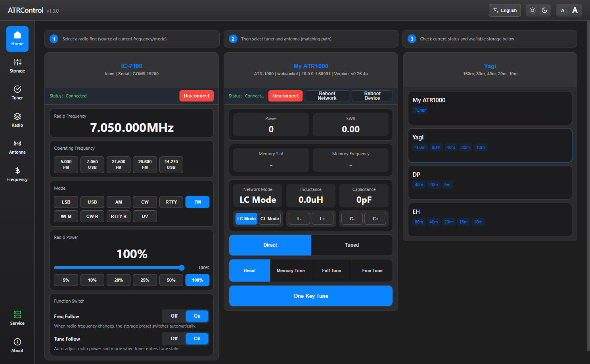Image resolution: width=590 pixels, height=364 pixels.
Task: Open the Service sidebar page
Action: [17, 318]
